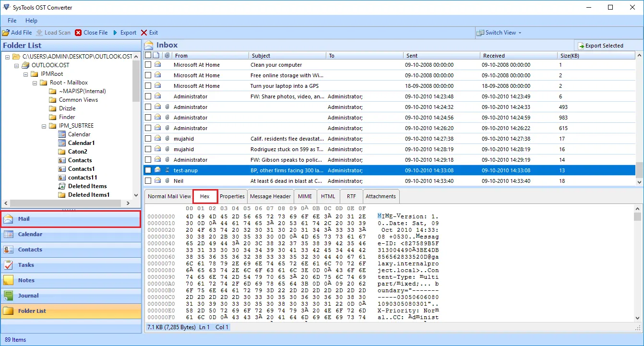Click the Calendar1 folder icon in tree
The height and width of the screenshot is (346, 644).
pos(62,143)
